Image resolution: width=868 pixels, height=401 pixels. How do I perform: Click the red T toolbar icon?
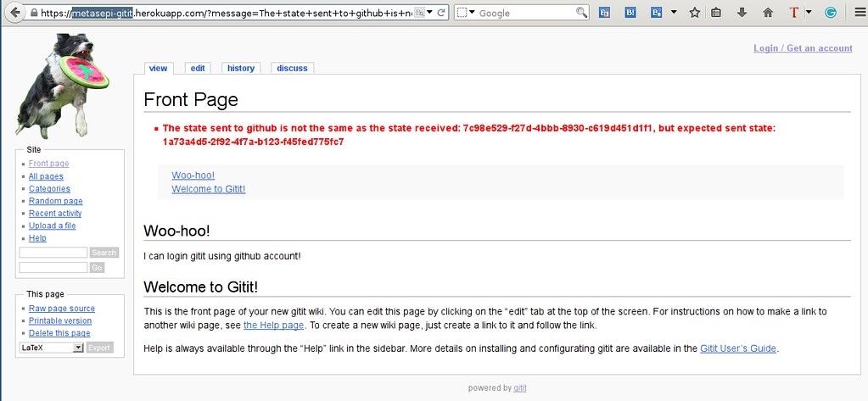(x=793, y=12)
